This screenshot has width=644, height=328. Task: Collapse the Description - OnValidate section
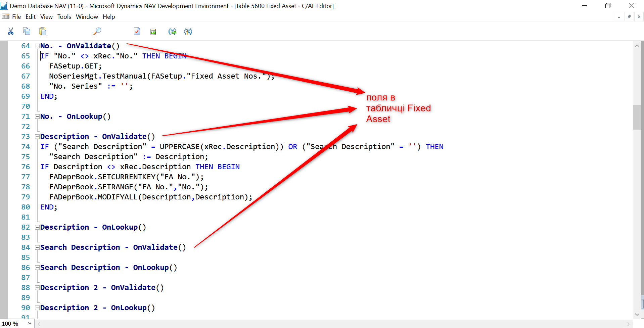pyautogui.click(x=37, y=137)
